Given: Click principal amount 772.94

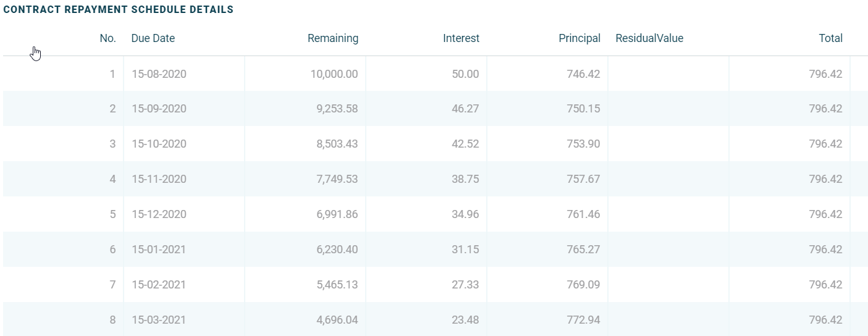Looking at the screenshot, I should point(583,320).
